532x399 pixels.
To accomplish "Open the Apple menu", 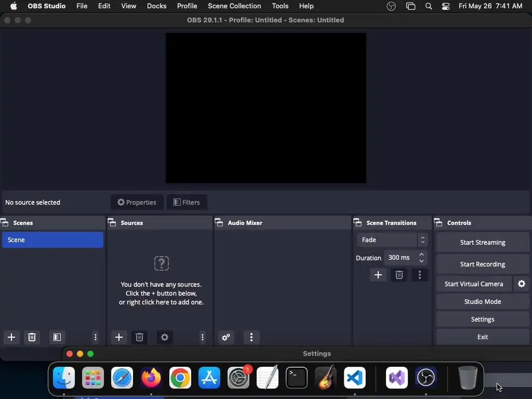I will click(x=14, y=6).
